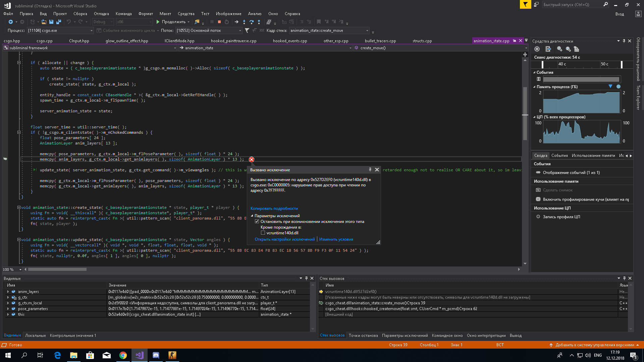Switch to hooked_events.cpp tab
Viewport: 644px width, 362px height.
[290, 41]
